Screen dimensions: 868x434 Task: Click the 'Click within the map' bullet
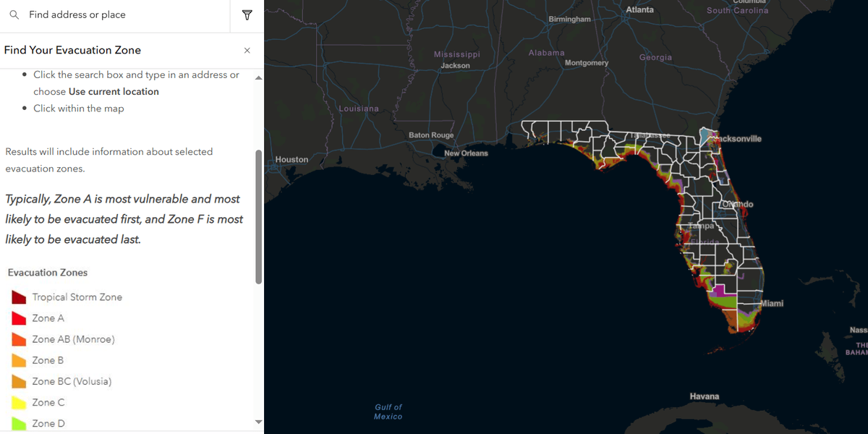point(79,109)
